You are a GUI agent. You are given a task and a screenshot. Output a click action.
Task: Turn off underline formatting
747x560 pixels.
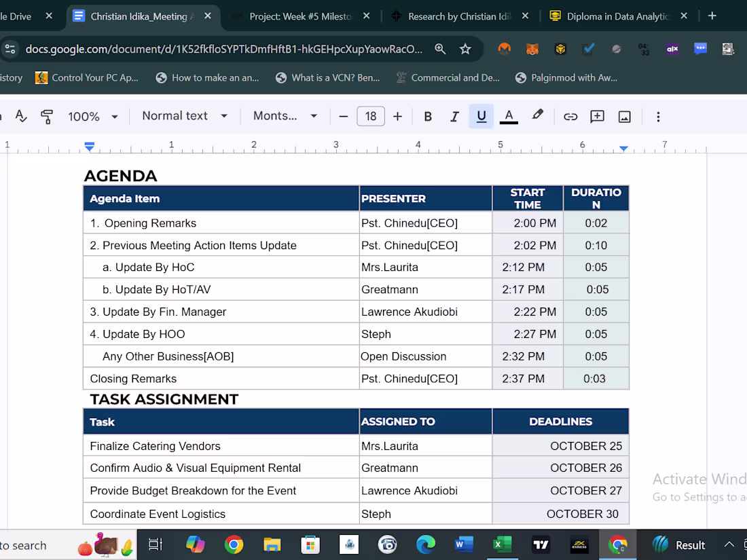pos(481,117)
